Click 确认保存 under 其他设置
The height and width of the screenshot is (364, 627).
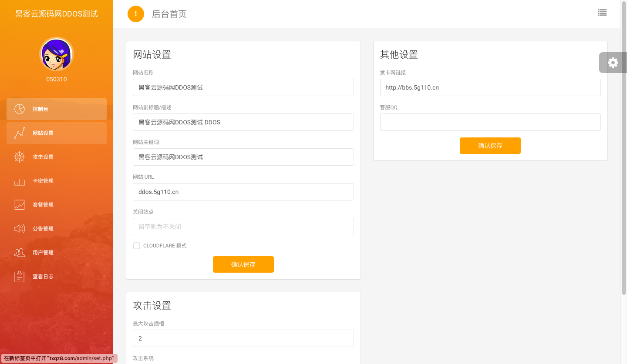click(x=490, y=146)
